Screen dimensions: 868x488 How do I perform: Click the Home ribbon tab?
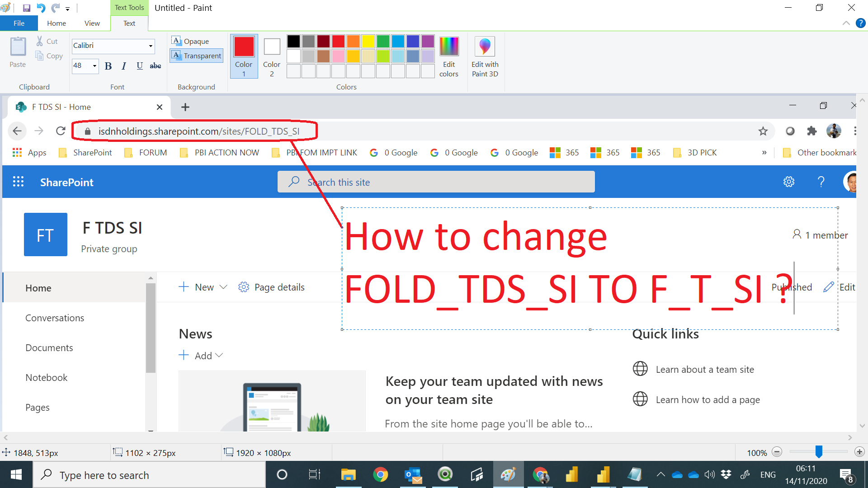coord(57,23)
